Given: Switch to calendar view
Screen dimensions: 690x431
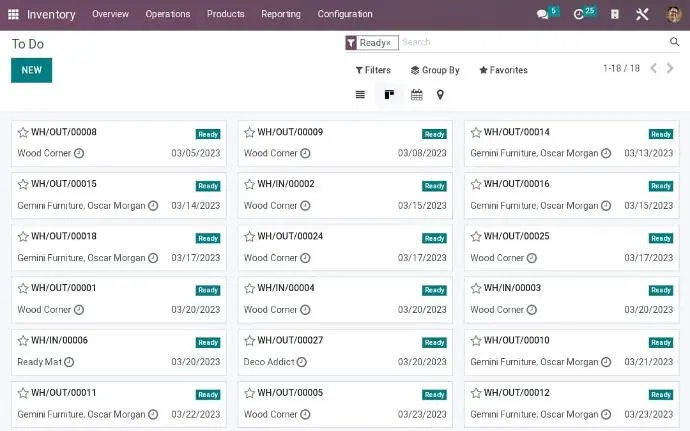Looking at the screenshot, I should coord(416,95).
